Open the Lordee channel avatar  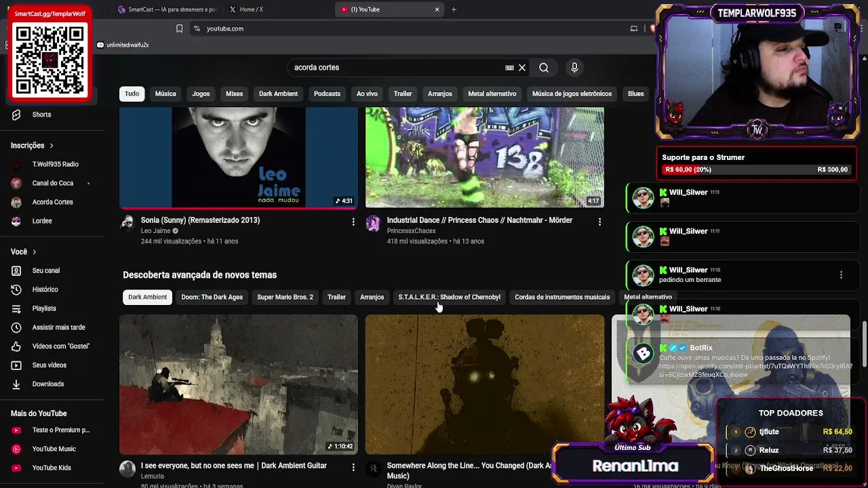point(16,221)
